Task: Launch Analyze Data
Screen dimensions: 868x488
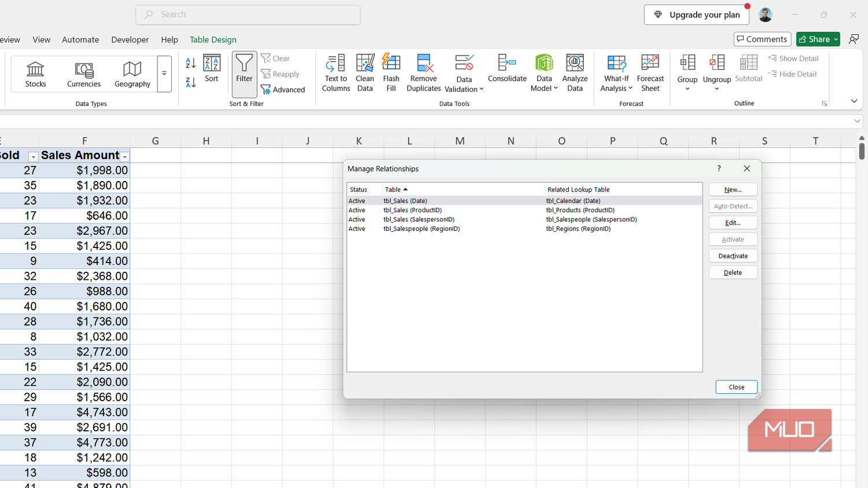Action: pyautogui.click(x=575, y=73)
